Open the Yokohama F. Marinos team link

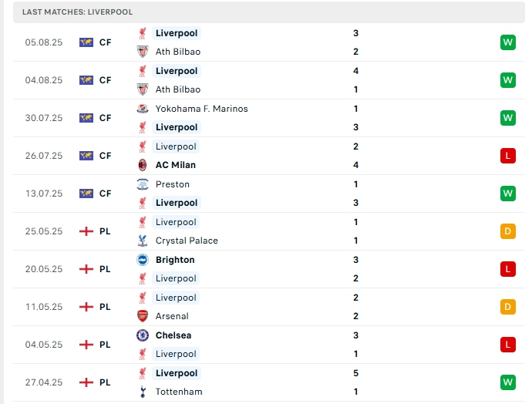coord(201,109)
